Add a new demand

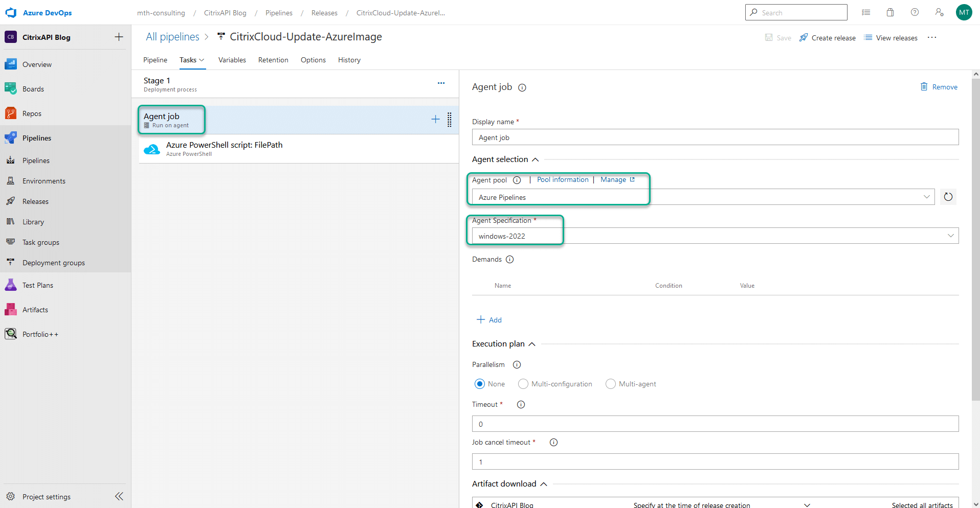tap(489, 320)
